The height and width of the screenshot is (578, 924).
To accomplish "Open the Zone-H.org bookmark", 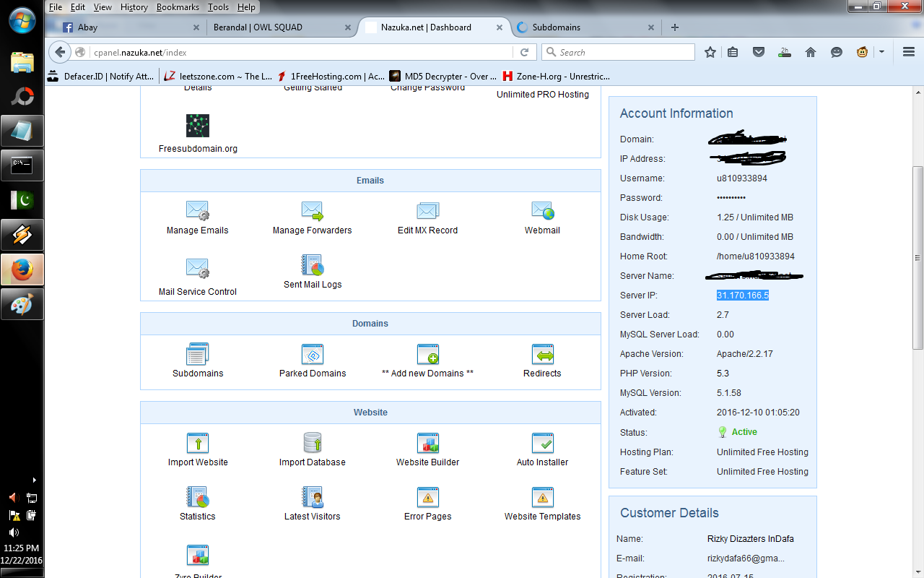I will (x=557, y=76).
